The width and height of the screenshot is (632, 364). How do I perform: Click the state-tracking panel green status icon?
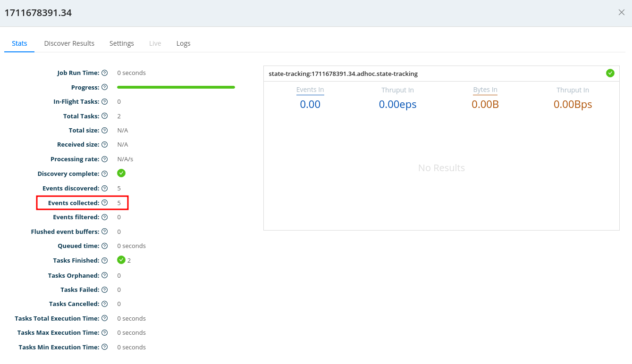click(610, 73)
